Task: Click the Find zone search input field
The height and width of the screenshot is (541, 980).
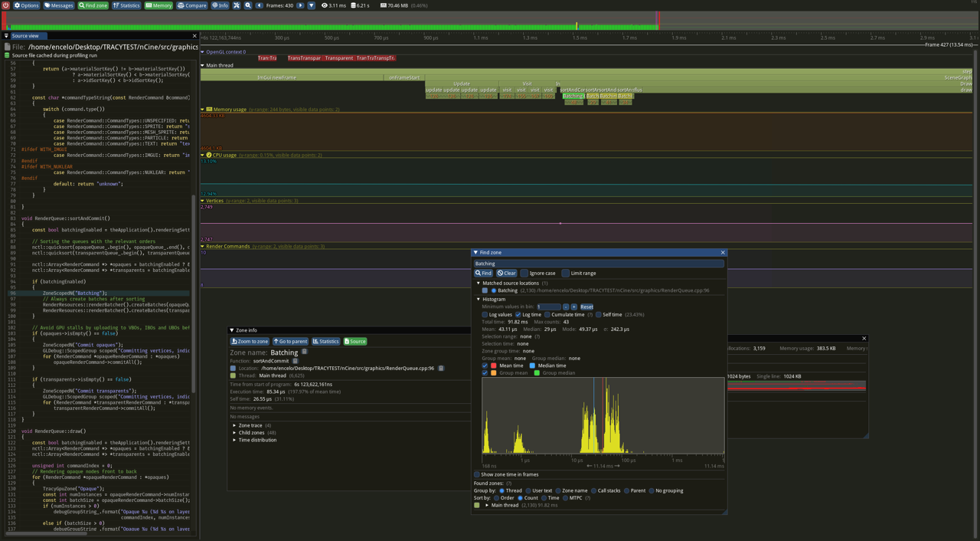Action: (599, 264)
